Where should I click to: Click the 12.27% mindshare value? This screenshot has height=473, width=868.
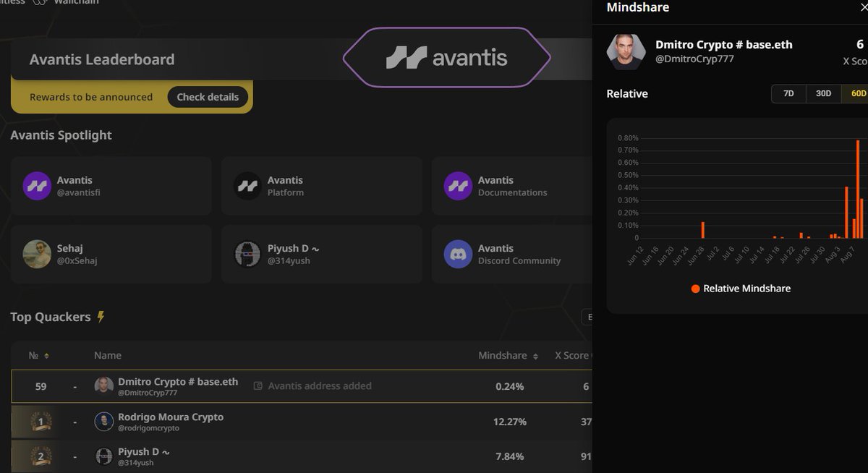click(510, 422)
